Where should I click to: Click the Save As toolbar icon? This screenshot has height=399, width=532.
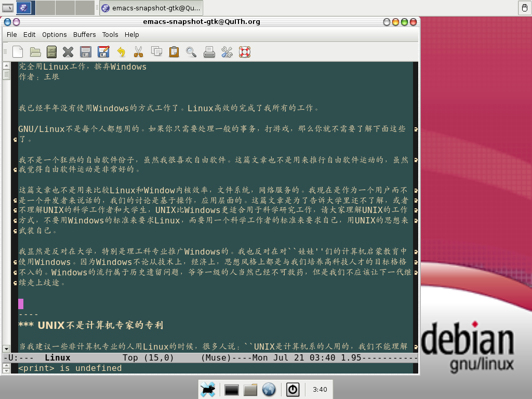pos(103,52)
